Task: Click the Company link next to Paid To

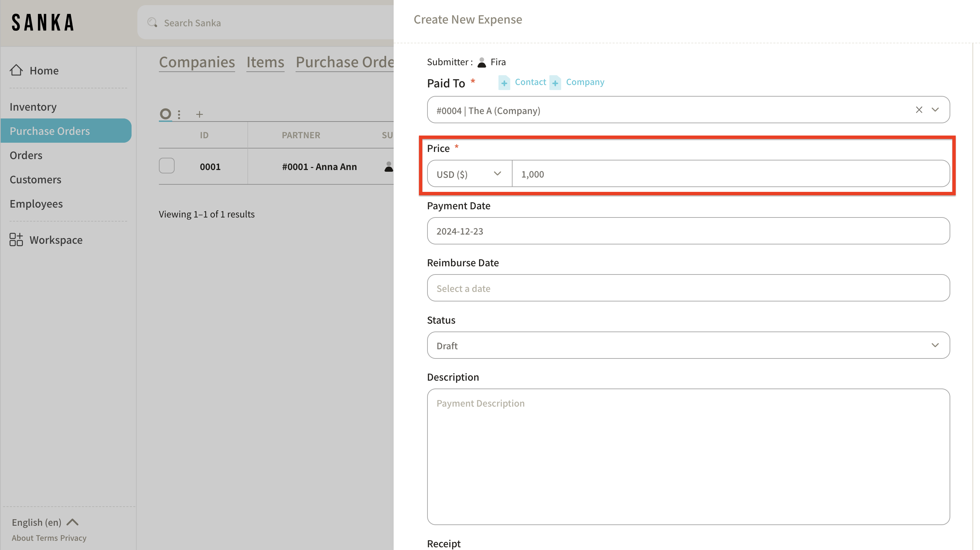Action: point(585,82)
